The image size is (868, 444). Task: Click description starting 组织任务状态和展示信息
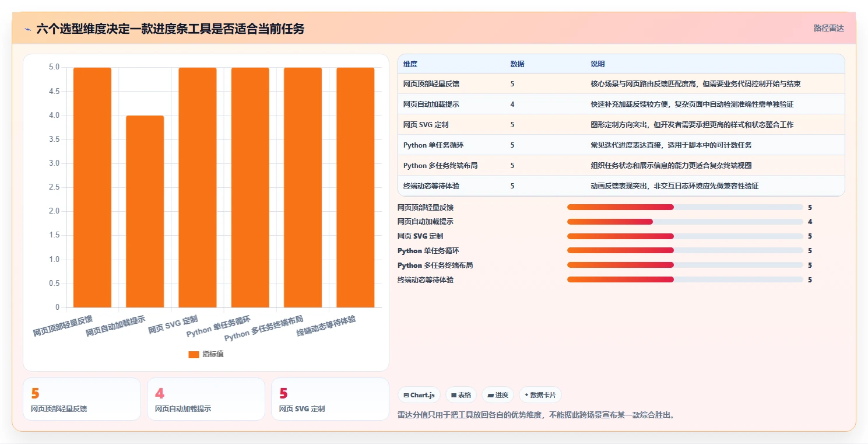(671, 166)
